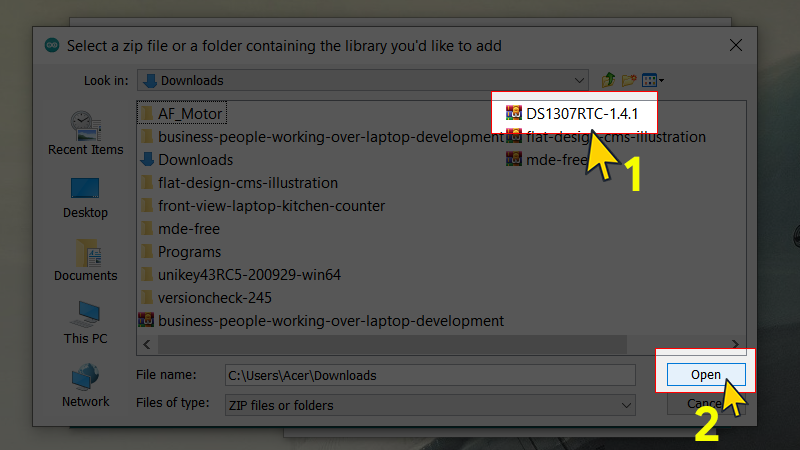This screenshot has height=450, width=800.
Task: Click the Up One Level folder icon
Action: click(x=608, y=80)
